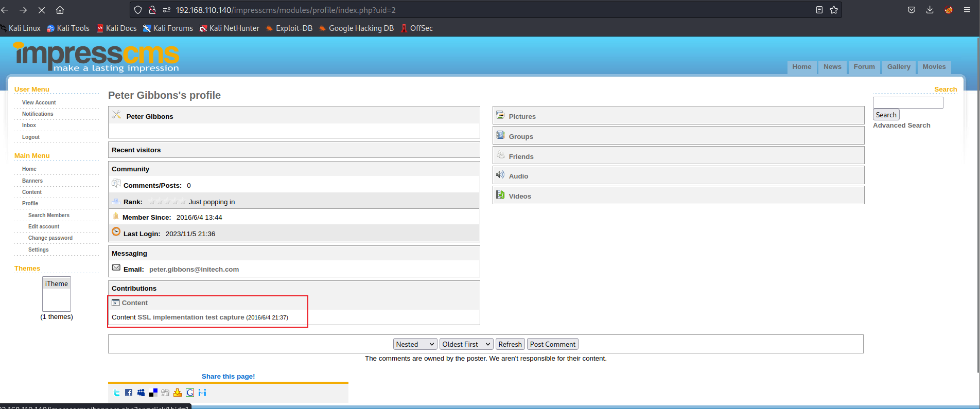
Task: Click the Groups section icon
Action: (500, 135)
